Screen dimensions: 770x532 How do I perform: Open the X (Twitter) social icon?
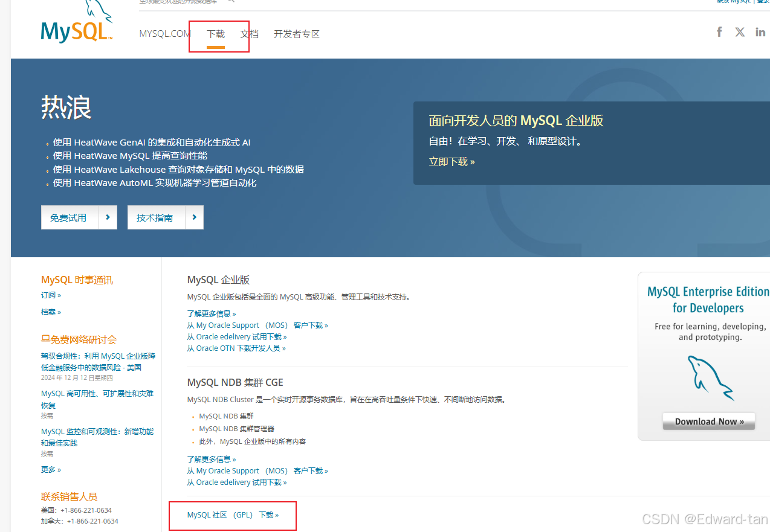(740, 32)
